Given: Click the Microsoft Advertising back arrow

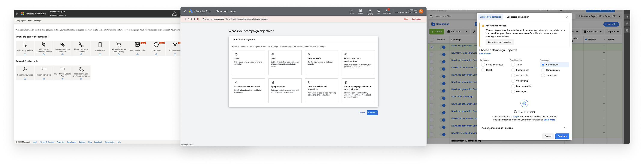Looking at the screenshot, I should click(x=17, y=14).
